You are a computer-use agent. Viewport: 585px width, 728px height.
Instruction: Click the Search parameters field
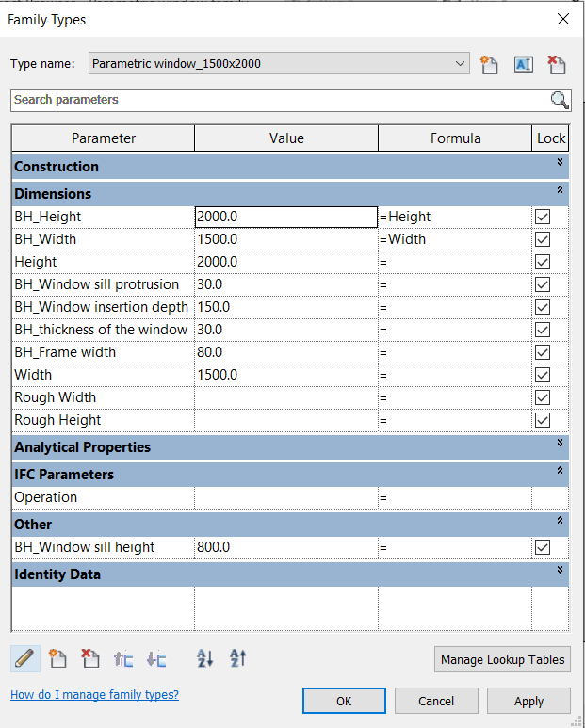[278, 100]
